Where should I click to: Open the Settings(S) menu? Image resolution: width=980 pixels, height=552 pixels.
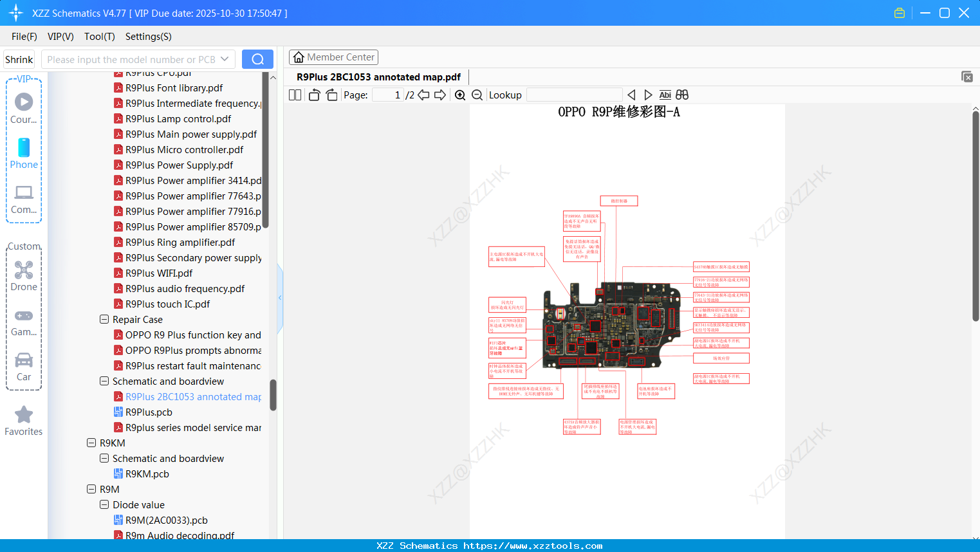[x=148, y=37]
